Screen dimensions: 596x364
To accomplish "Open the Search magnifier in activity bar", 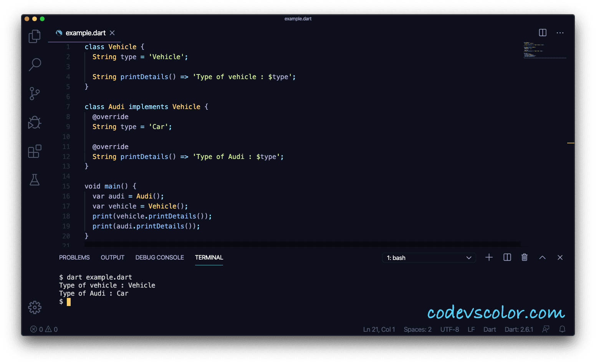I will pyautogui.click(x=35, y=65).
